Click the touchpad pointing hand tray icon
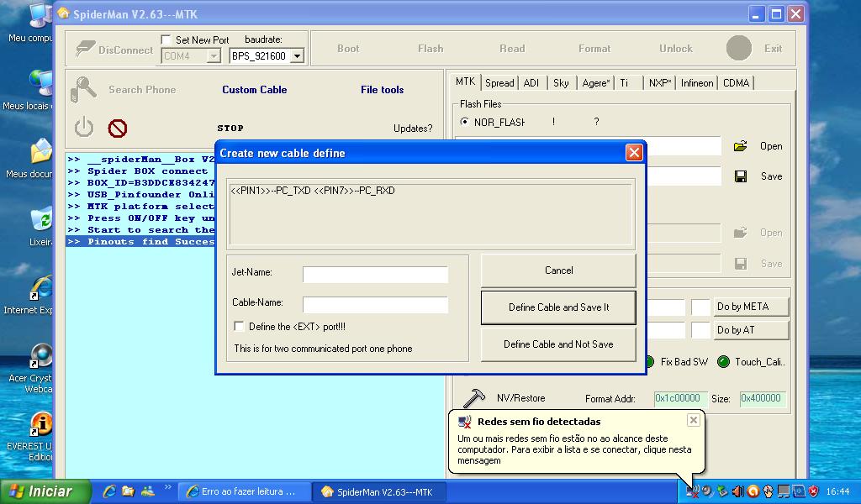Screen dimensions: 861x504 pyautogui.click(x=769, y=491)
